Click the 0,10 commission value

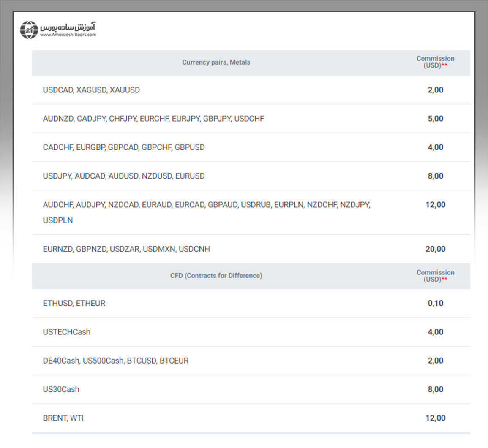pyautogui.click(x=435, y=303)
